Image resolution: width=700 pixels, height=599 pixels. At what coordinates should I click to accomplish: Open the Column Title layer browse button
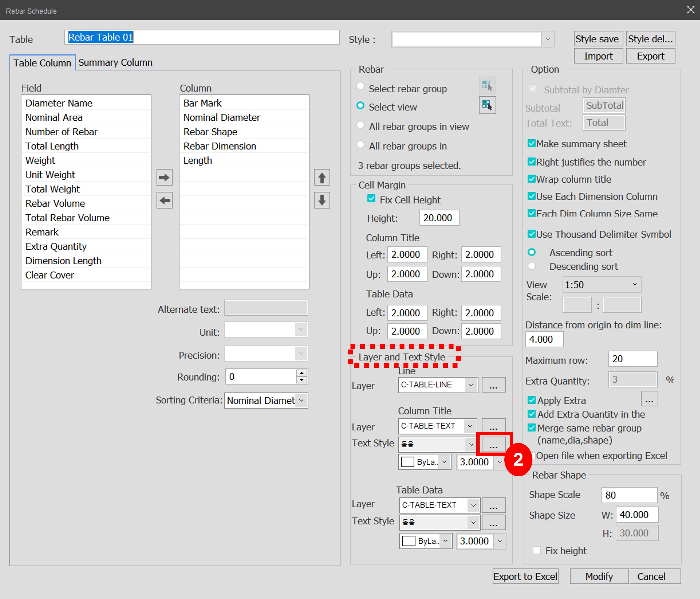click(x=494, y=426)
